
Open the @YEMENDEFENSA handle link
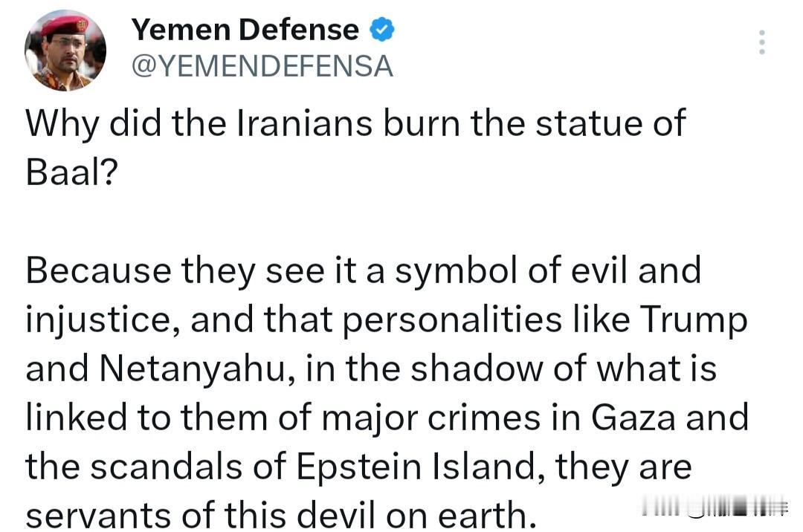click(x=262, y=67)
